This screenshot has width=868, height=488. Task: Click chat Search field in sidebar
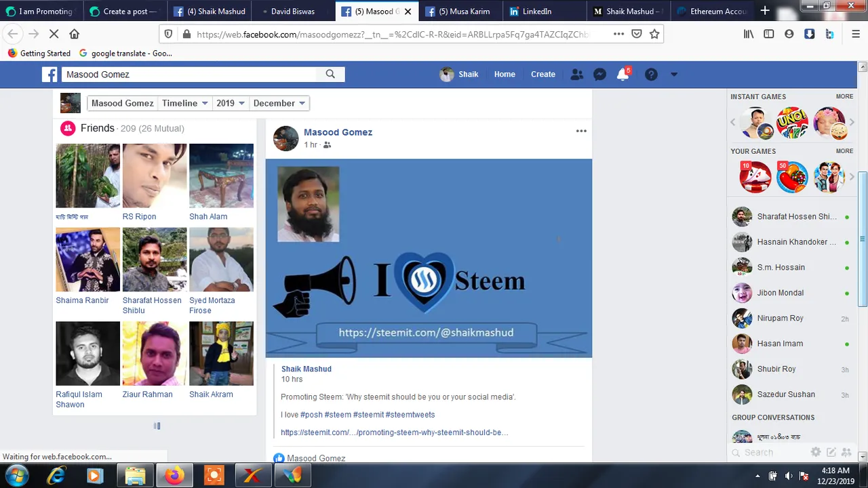(768, 452)
